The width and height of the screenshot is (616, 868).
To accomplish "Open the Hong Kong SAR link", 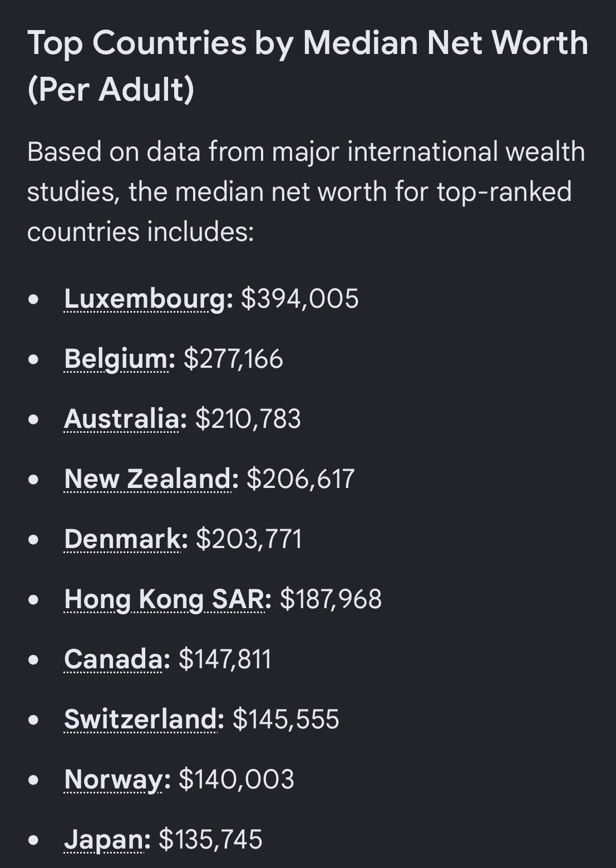I will pos(164,600).
